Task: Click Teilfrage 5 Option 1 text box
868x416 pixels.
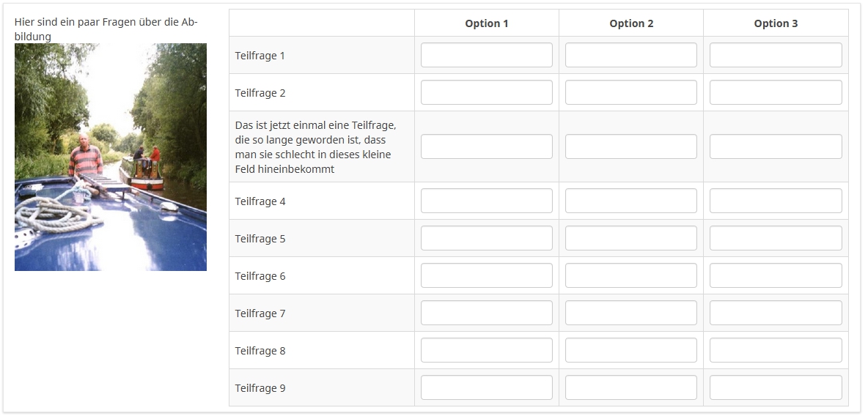Action: point(486,238)
